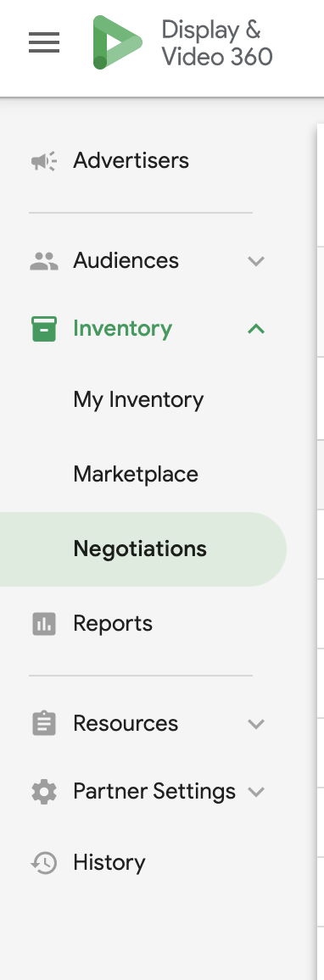The width and height of the screenshot is (324, 980).
Task: Open the Marketplace submenu item
Action: coord(136,474)
